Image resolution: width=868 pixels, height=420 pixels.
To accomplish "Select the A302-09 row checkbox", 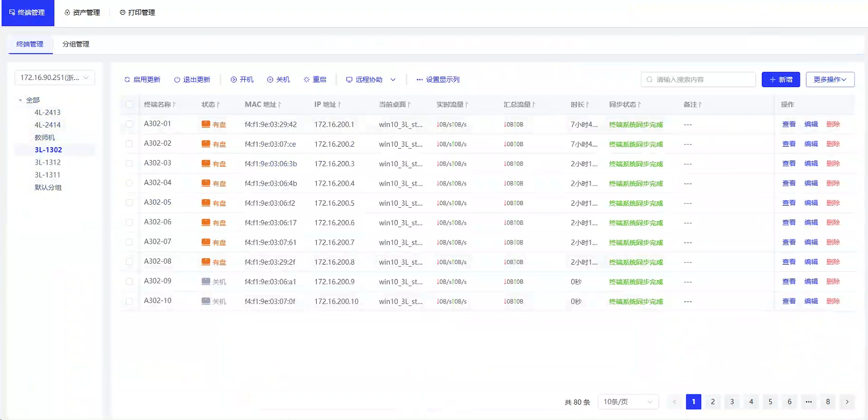I will (129, 282).
